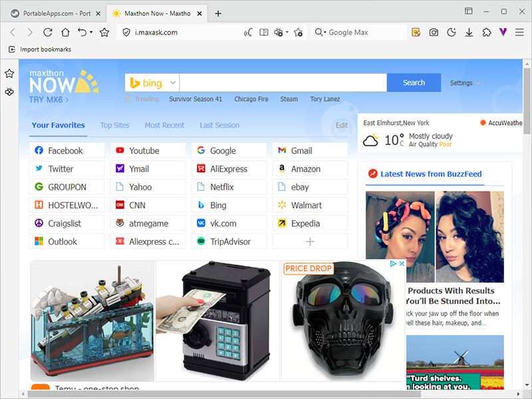Viewport: 532px width, 399px height.
Task: Reload the page with the refresh icon
Action: (48, 32)
